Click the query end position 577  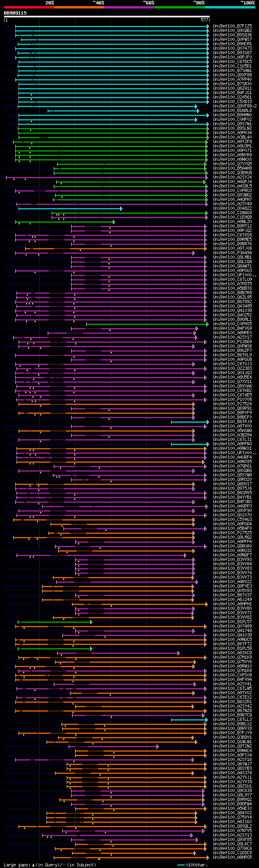204,20
